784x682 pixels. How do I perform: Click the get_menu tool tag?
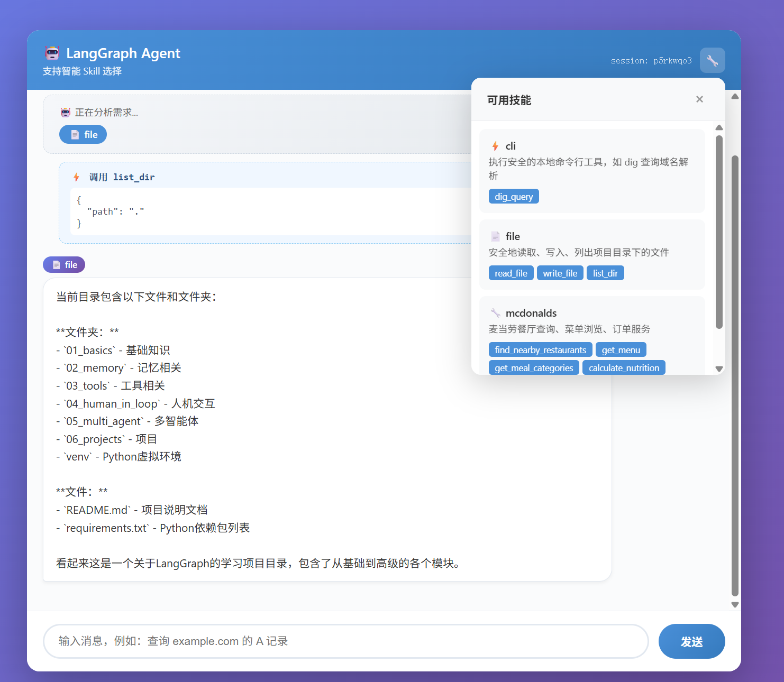tap(621, 350)
